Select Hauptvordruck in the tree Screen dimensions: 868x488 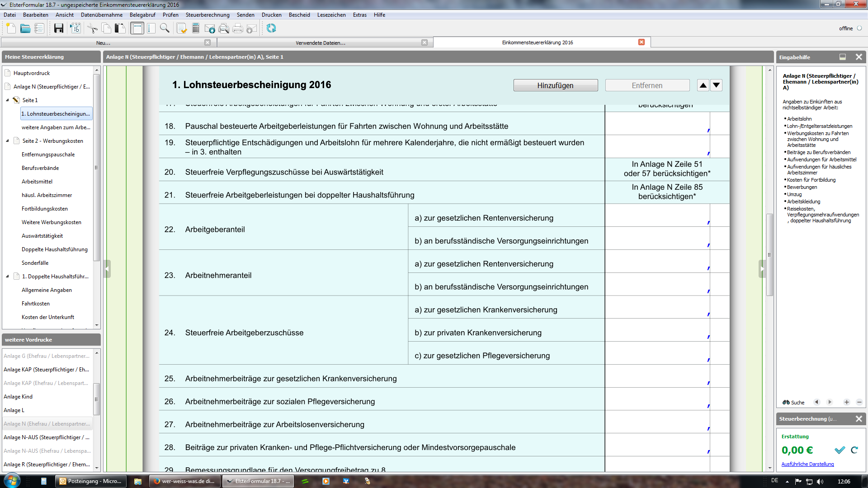[32, 73]
